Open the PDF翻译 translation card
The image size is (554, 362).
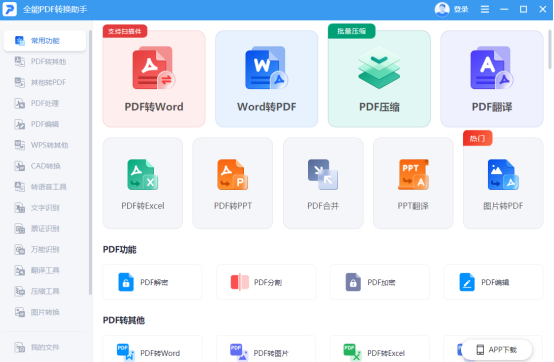click(x=492, y=78)
